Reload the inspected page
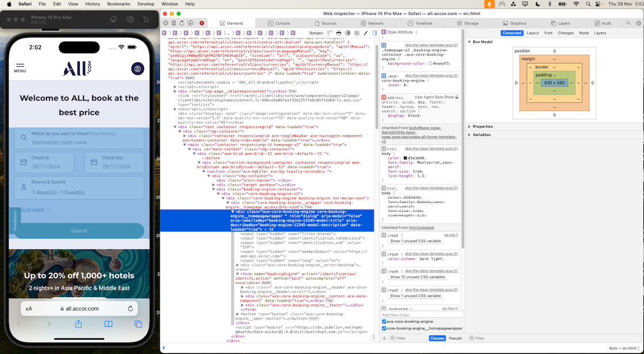 [182, 23]
